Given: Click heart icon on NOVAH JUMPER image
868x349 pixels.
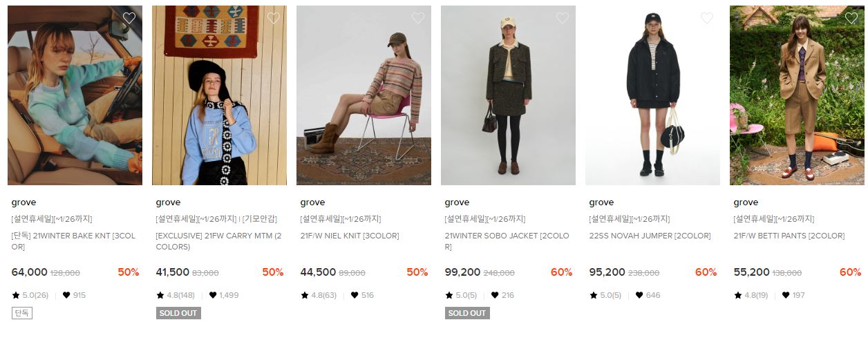Looking at the screenshot, I should (707, 18).
